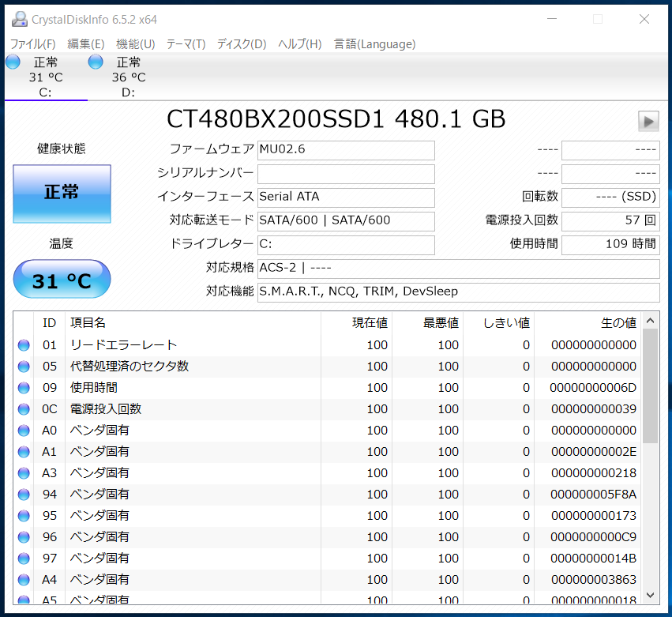Select the 使用時間 attribute row name
This screenshot has width=672, height=617.
(94, 388)
